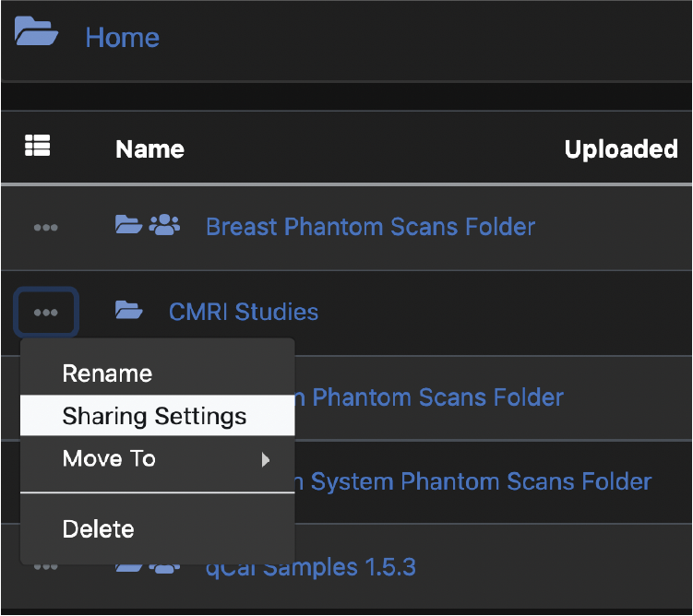The height and width of the screenshot is (616, 693).
Task: Click the list view icon in table header
Action: (38, 145)
